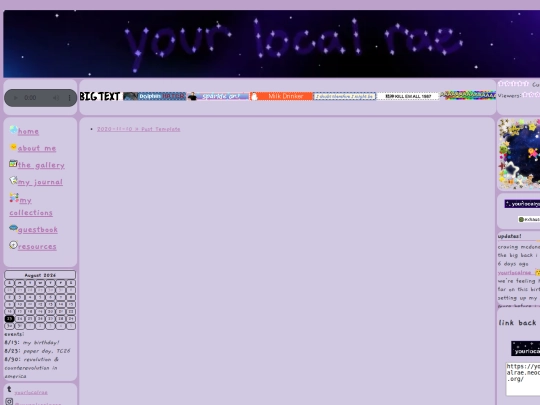This screenshot has width=540, height=405.
Task: Go to the about me page
Action: (x=37, y=148)
